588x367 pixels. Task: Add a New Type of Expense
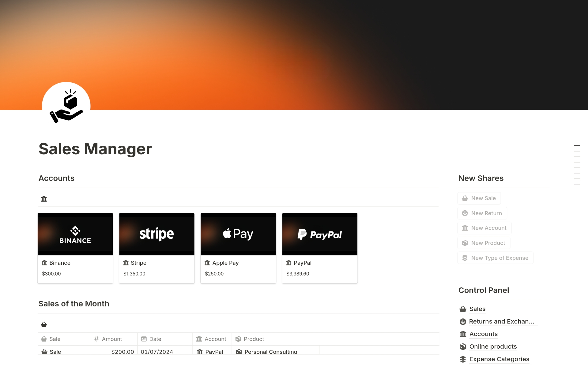(495, 258)
